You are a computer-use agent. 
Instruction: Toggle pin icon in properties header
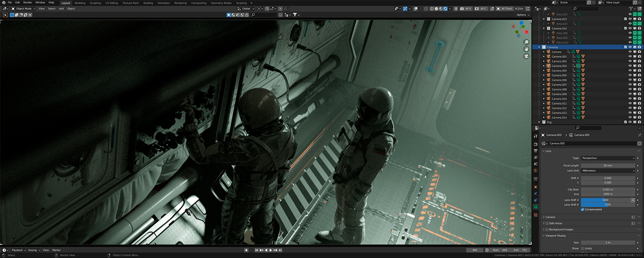(x=639, y=135)
